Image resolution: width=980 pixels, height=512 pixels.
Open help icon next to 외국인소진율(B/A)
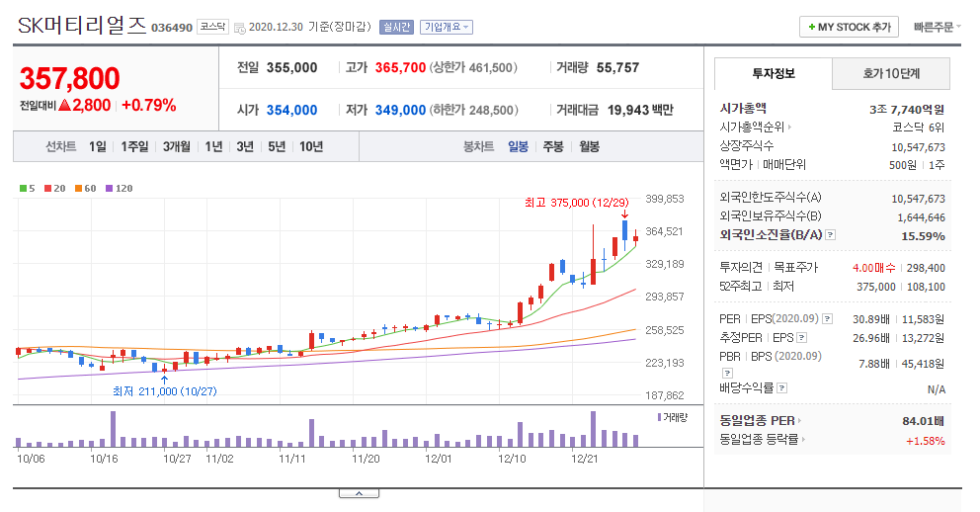point(831,235)
